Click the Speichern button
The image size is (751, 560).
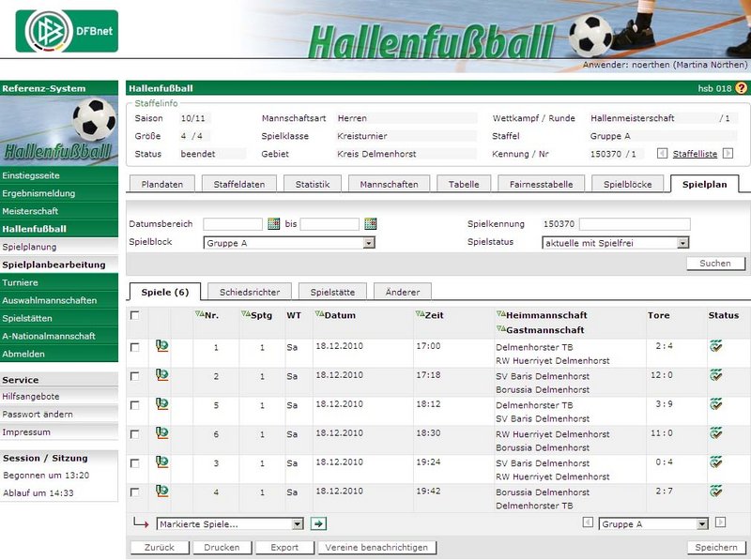click(x=715, y=548)
